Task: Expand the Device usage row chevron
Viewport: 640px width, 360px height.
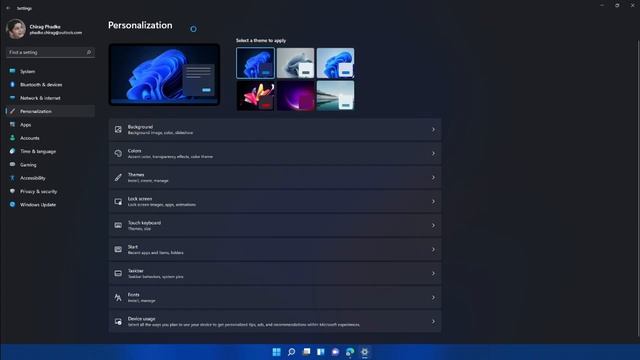Action: tap(433, 322)
